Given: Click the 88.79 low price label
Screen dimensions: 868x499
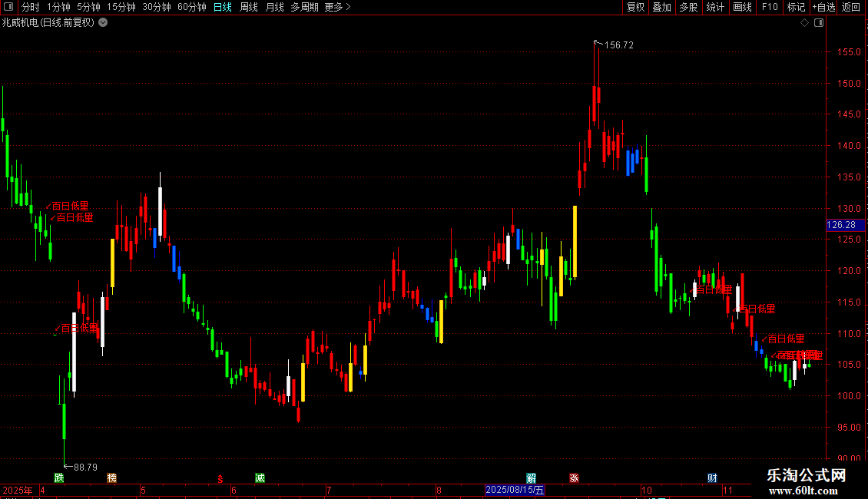Looking at the screenshot, I should click(85, 467).
